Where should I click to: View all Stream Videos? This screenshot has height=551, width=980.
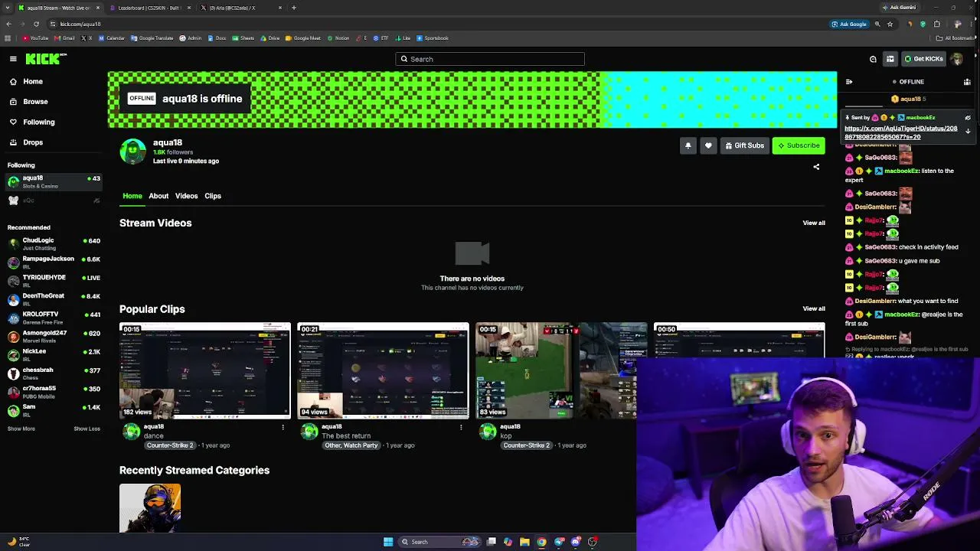[814, 223]
